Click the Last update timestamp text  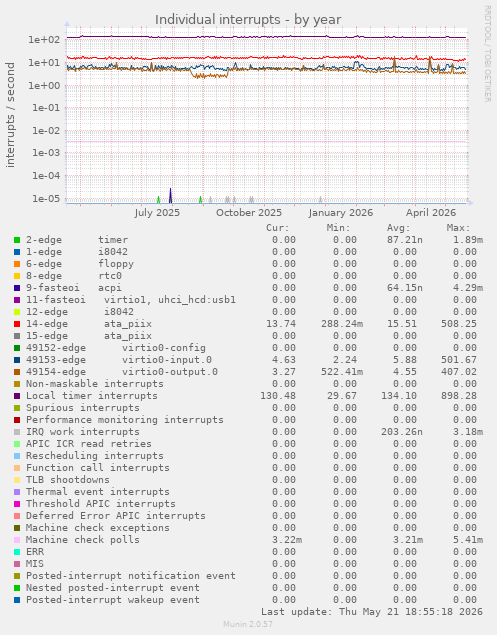(372, 612)
